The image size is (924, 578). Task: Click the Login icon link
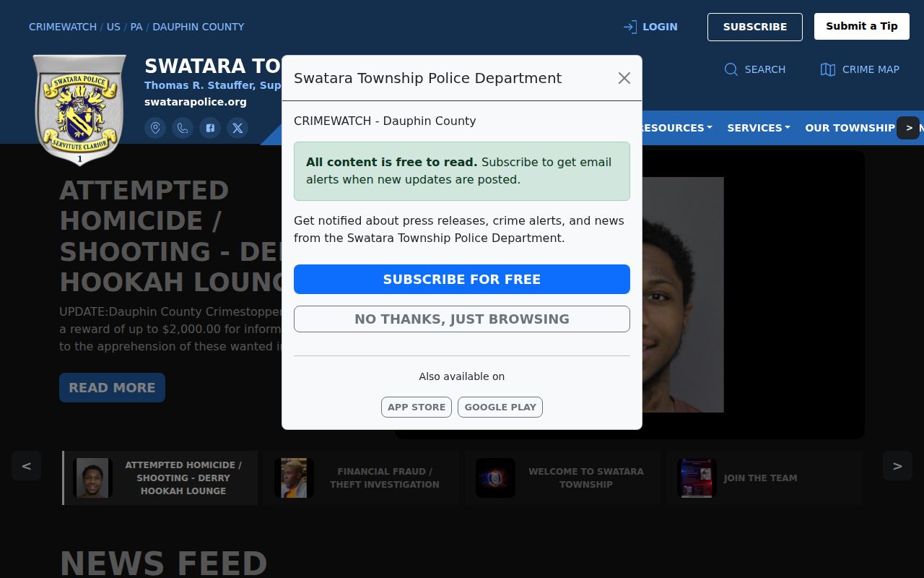[x=650, y=27]
